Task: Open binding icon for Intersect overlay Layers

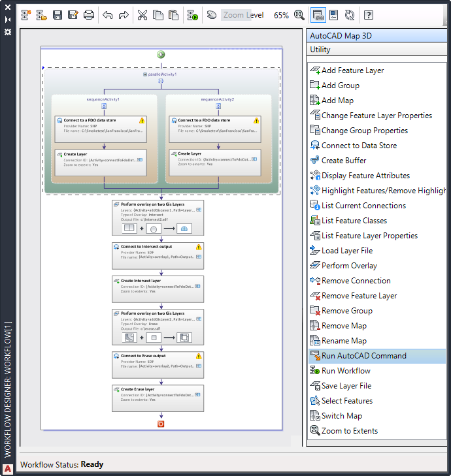Action: 199,210
